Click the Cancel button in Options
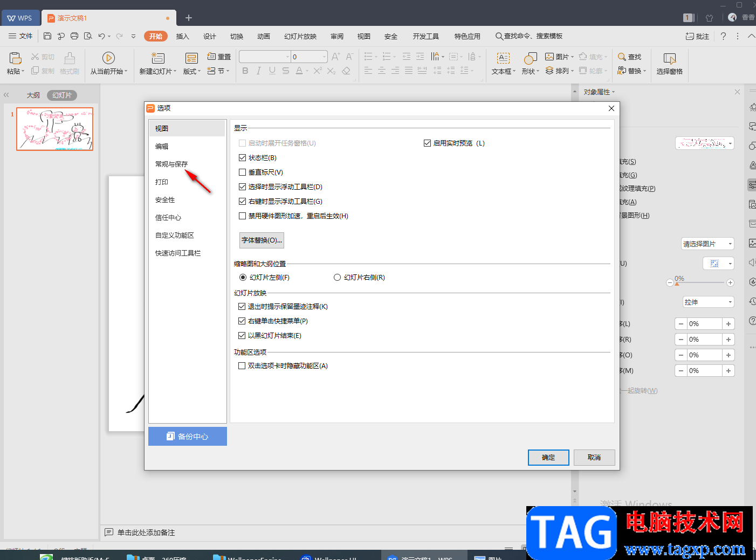This screenshot has height=560, width=756. click(x=594, y=458)
